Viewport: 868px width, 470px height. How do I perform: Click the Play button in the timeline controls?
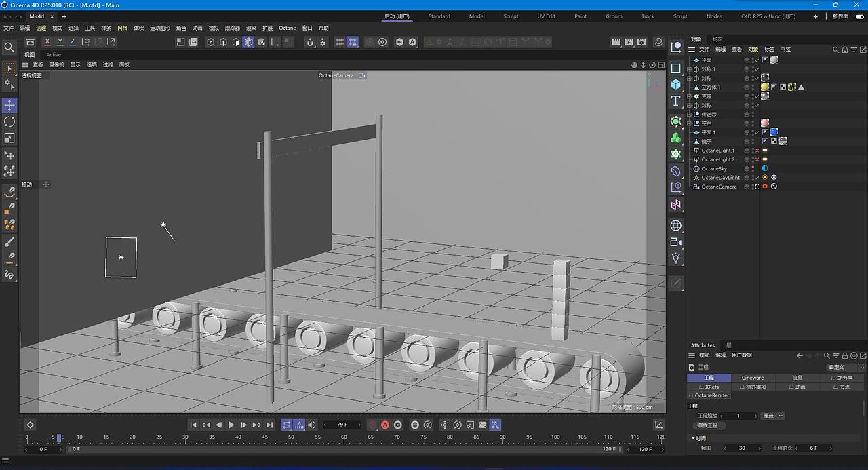coord(231,425)
